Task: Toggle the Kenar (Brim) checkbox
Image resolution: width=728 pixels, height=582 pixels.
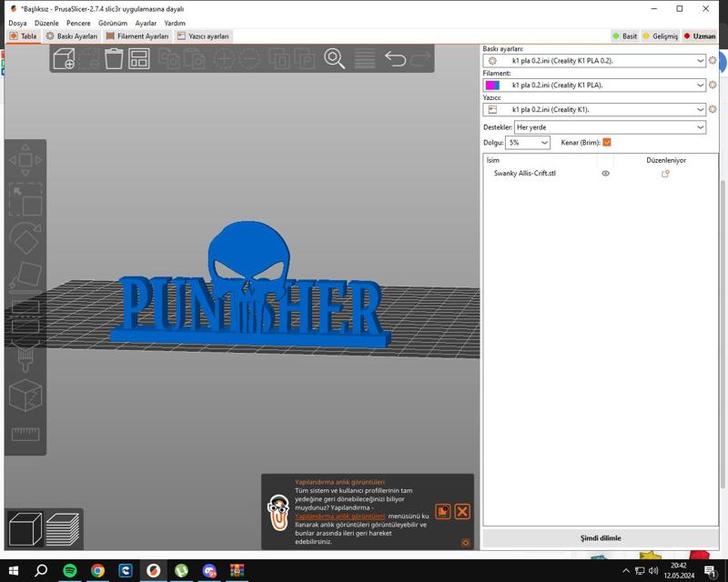Action: (x=607, y=143)
